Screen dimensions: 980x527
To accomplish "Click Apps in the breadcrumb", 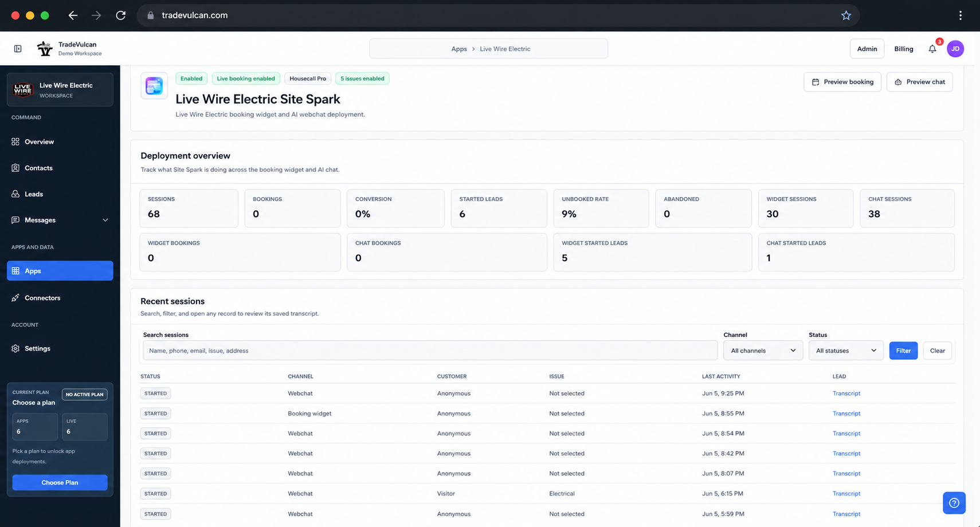I will [459, 49].
